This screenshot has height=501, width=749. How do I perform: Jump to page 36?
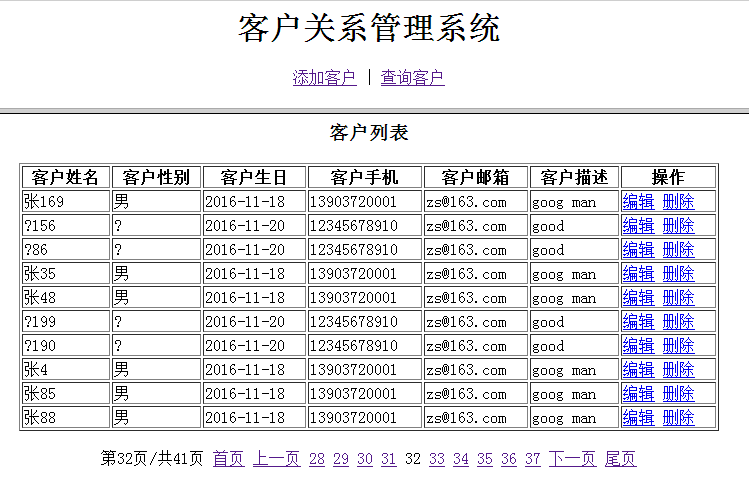pyautogui.click(x=509, y=459)
